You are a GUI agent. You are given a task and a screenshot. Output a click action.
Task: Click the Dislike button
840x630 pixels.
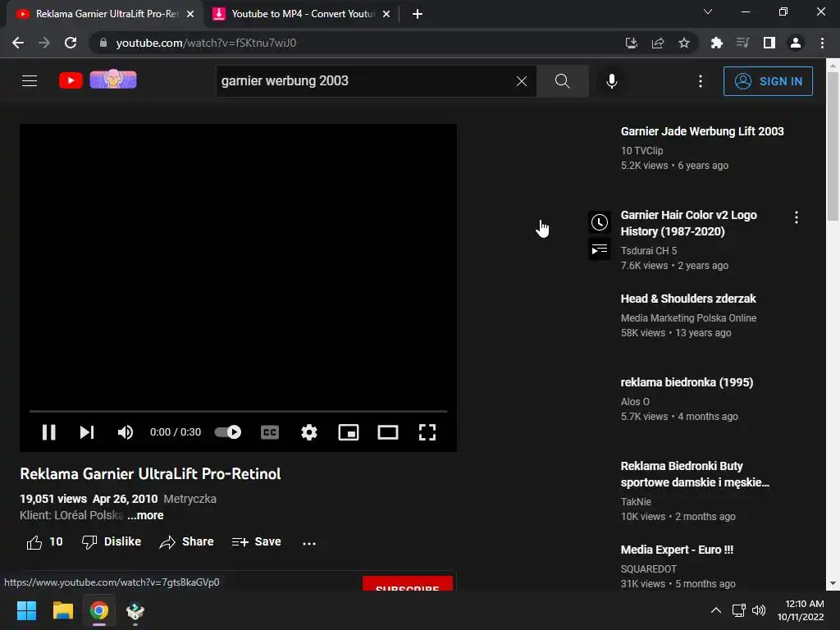[112, 542]
